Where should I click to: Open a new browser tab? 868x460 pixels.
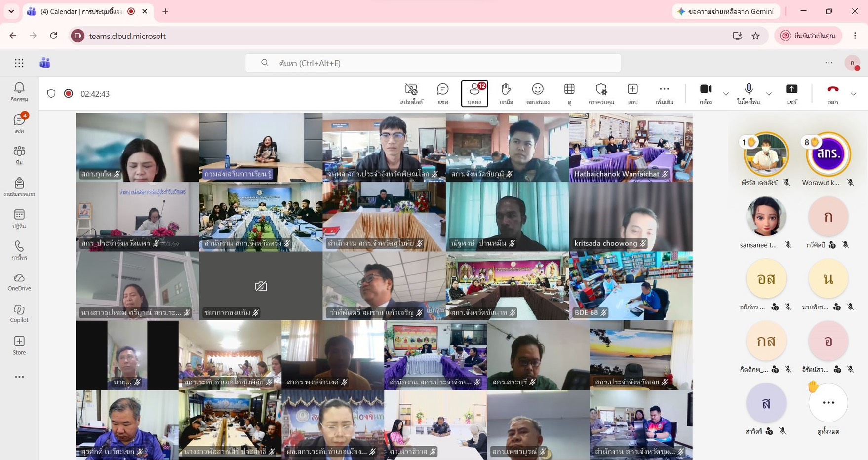point(165,11)
